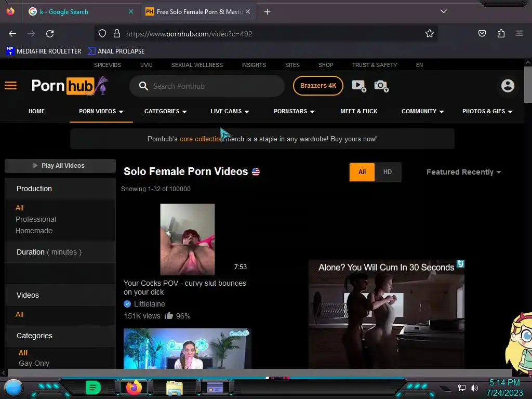Open the SHOP top link
Viewport: 532px width, 399px height.
[x=326, y=65]
